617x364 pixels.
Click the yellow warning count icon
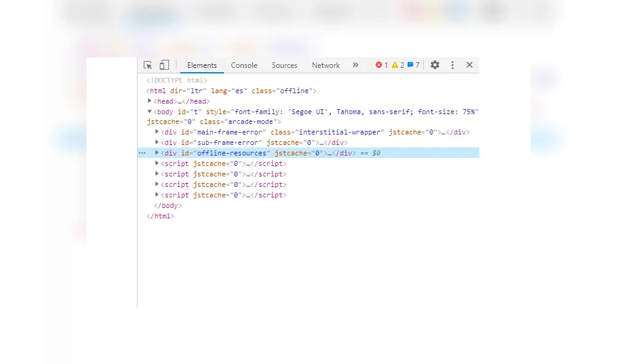point(395,65)
